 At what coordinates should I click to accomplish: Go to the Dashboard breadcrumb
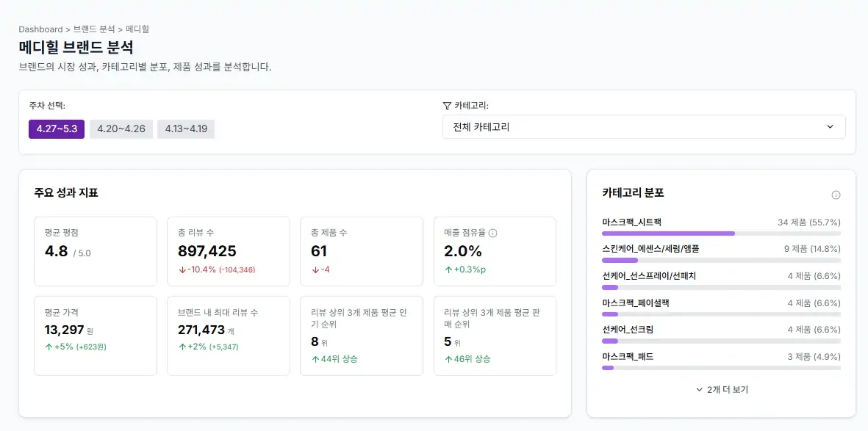click(x=40, y=29)
